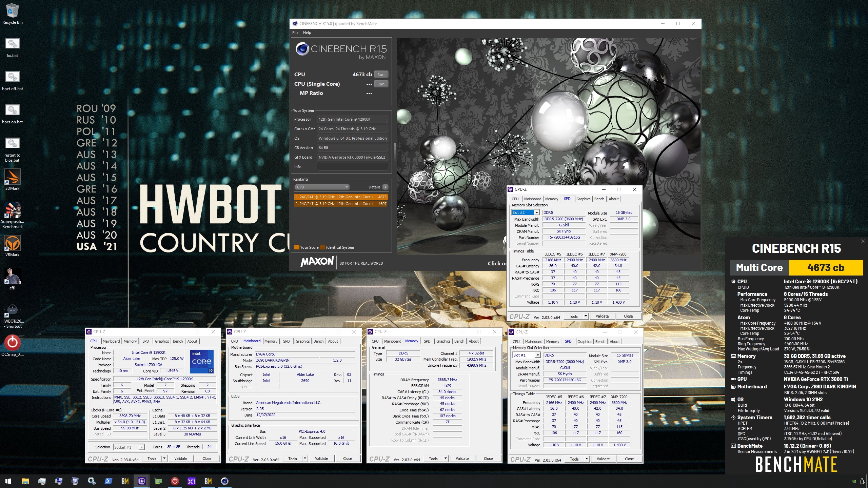Open Memory tab in CPU-Z CPU window
868x488 pixels.
click(x=130, y=341)
